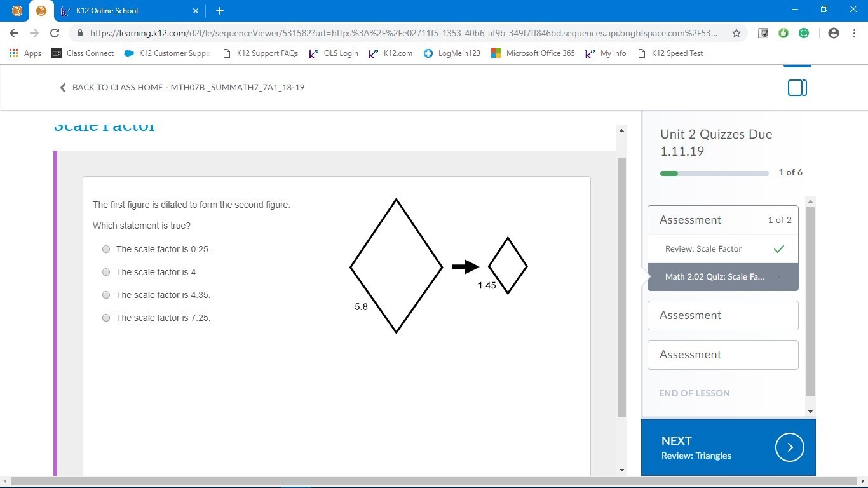Reload the current page
Screen dimensions: 868x488
point(55,33)
